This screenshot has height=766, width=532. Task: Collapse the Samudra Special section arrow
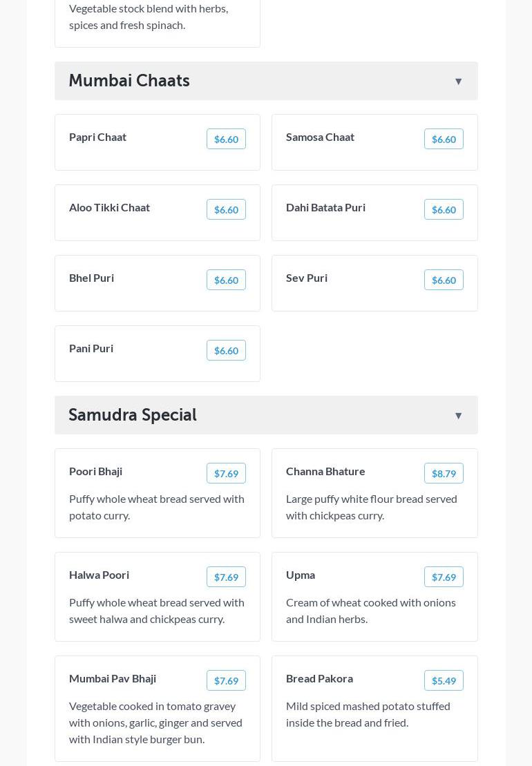click(x=458, y=416)
